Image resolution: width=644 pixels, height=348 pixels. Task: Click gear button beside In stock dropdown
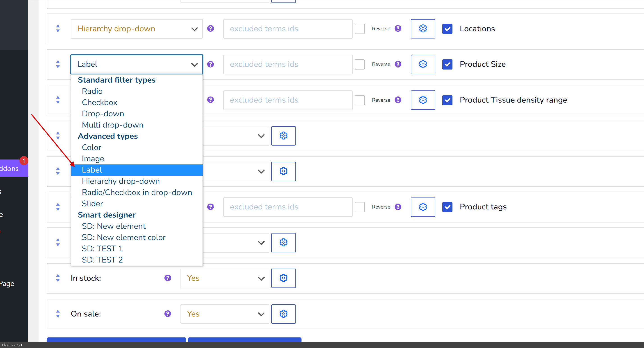[x=283, y=278]
